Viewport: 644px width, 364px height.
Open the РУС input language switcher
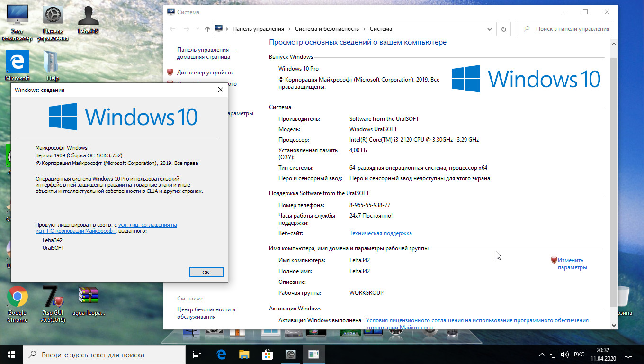click(579, 355)
